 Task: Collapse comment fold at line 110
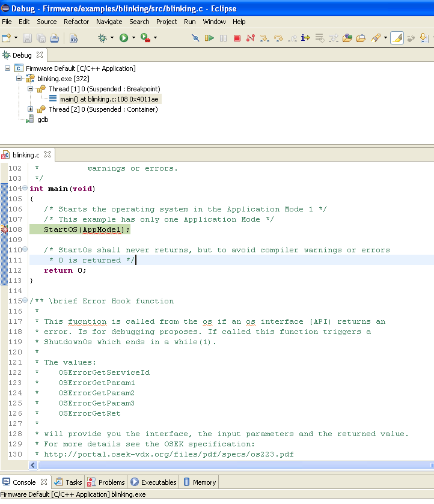(x=25, y=249)
